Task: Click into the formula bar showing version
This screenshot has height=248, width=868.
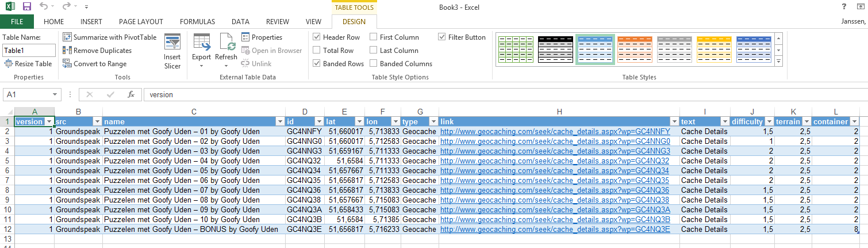Action: (x=504, y=94)
